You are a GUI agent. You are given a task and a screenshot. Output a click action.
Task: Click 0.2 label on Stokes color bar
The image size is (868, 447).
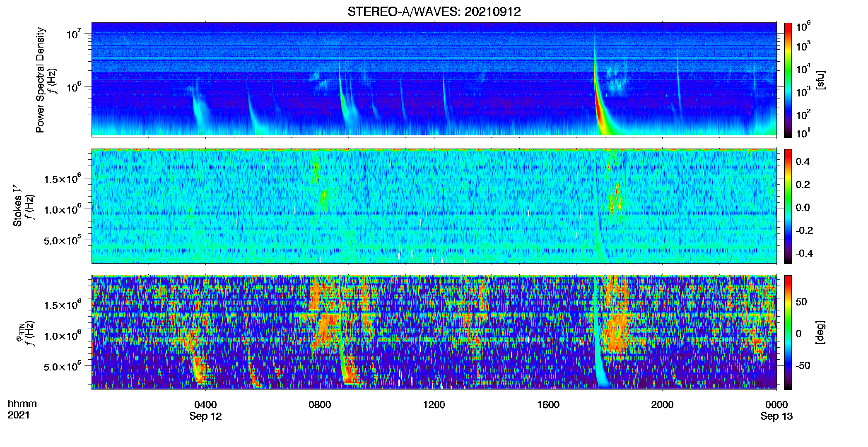pos(803,185)
